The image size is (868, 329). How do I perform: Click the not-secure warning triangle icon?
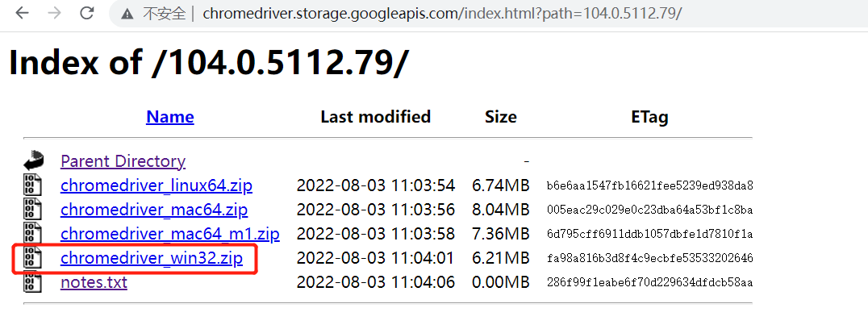tap(127, 14)
